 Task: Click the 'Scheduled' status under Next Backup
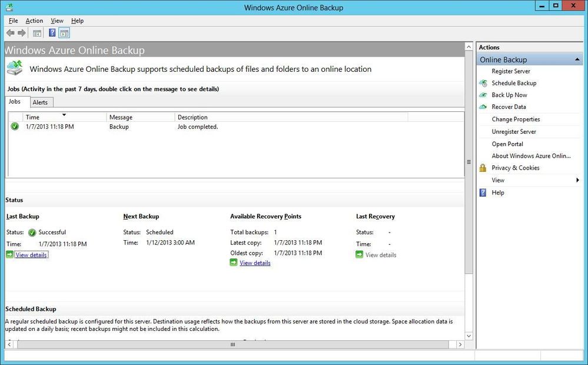[160, 232]
